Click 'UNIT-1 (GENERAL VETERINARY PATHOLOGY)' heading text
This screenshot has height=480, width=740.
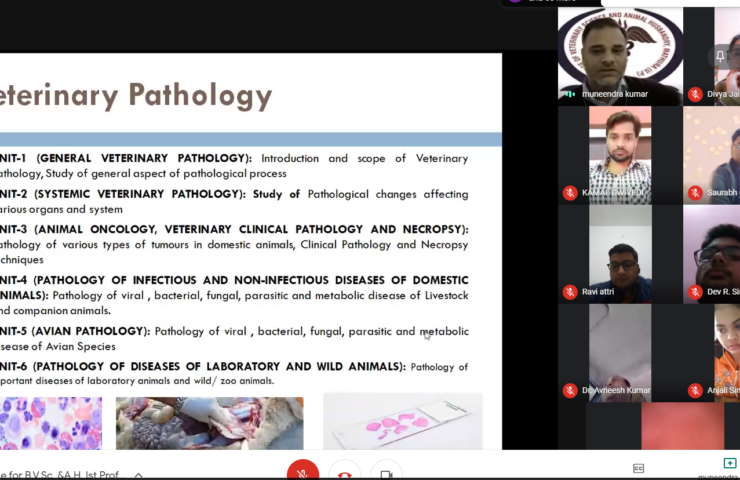[126, 158]
